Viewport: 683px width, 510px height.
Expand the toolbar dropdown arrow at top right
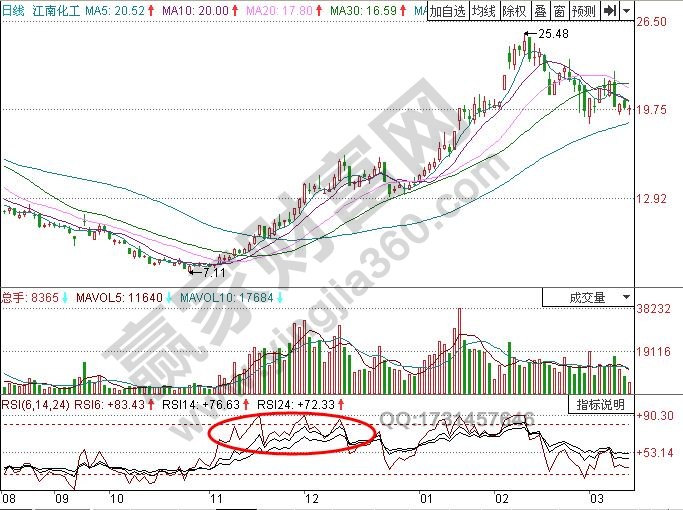click(x=626, y=11)
